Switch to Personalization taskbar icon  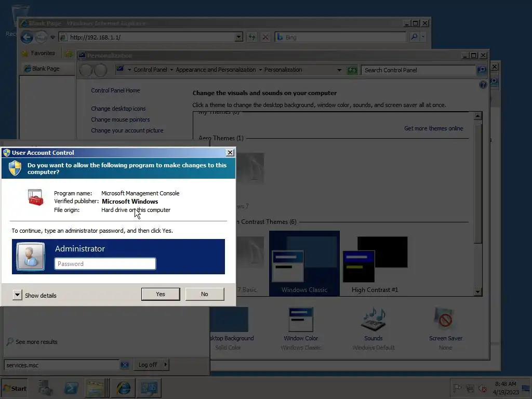149,388
